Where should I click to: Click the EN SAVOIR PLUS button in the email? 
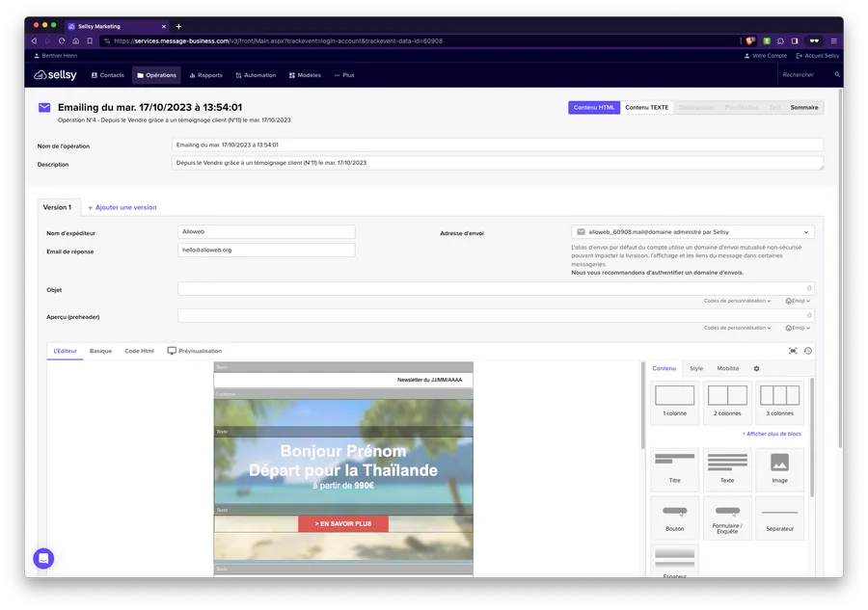(x=343, y=523)
